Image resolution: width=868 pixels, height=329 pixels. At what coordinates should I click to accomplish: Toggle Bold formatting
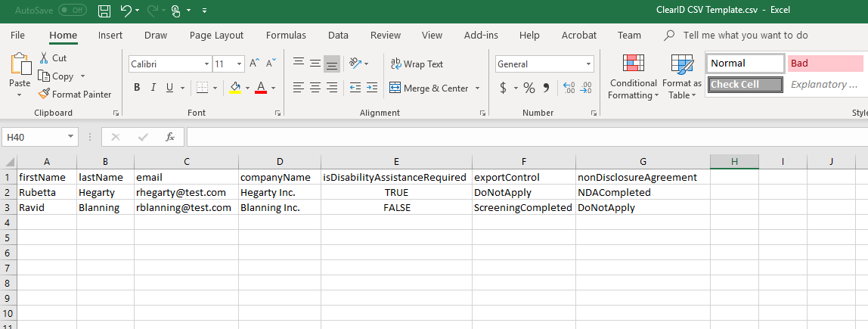(x=137, y=88)
